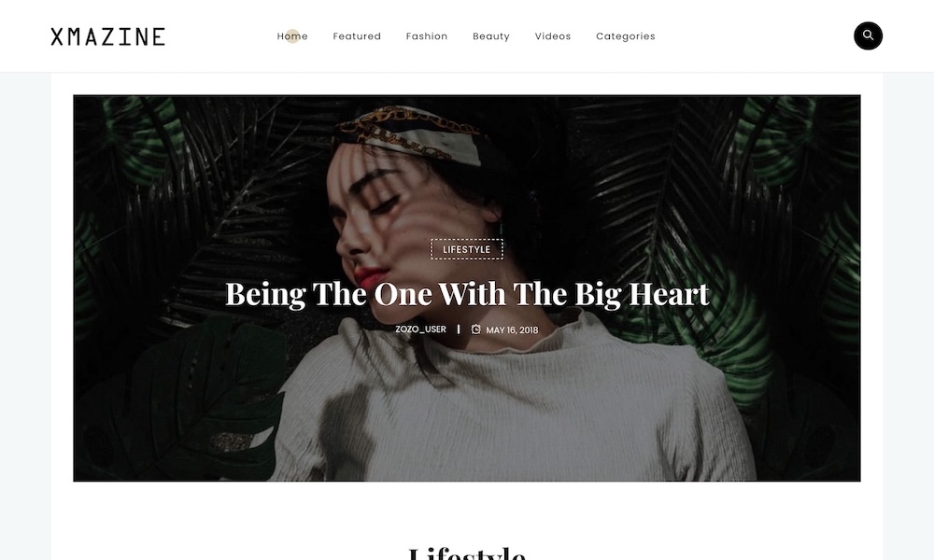934x560 pixels.
Task: Open the search icon button
Action: click(x=868, y=35)
